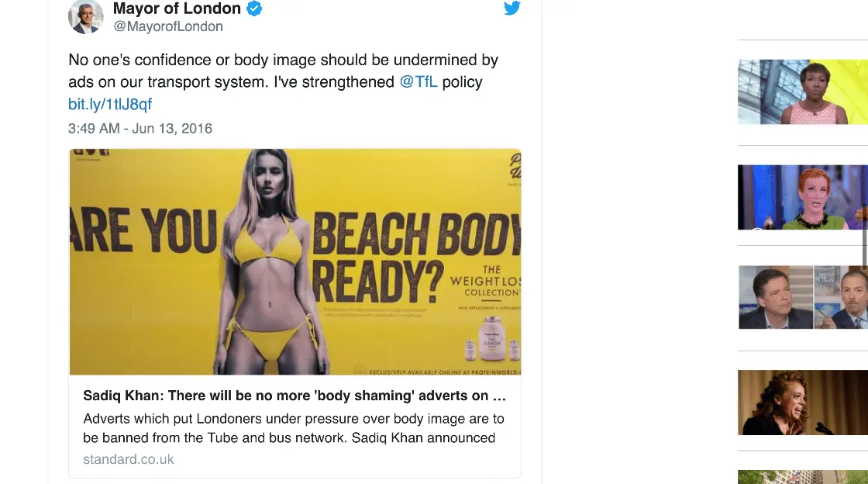This screenshot has width=868, height=484.
Task: Click the tweet text about body image
Action: [x=284, y=71]
